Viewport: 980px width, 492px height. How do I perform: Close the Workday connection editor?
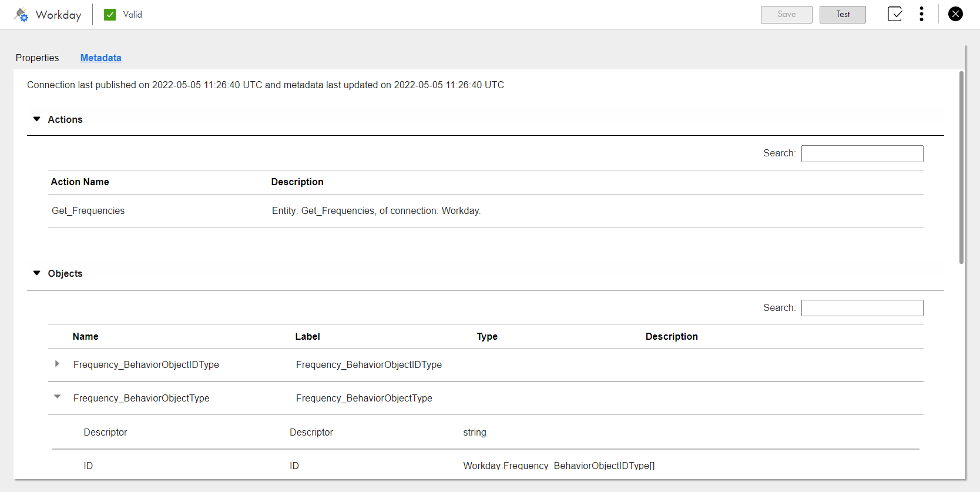(x=956, y=14)
